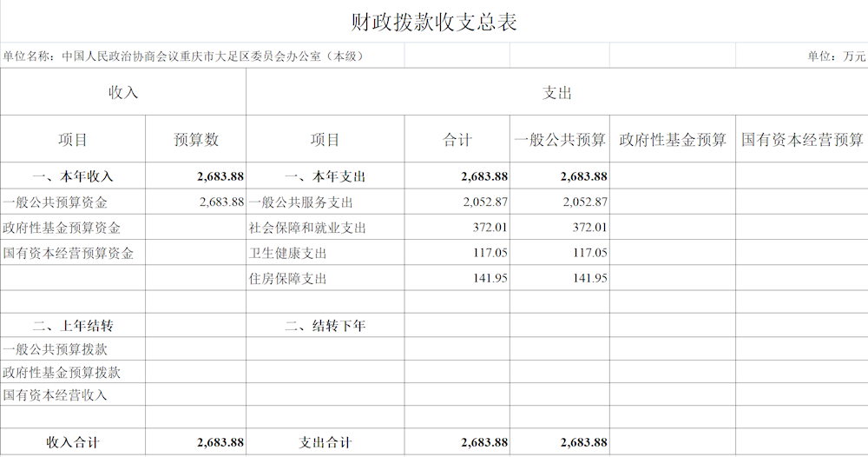Select the 支出 header cell
This screenshot has height=457, width=868.
click(556, 93)
